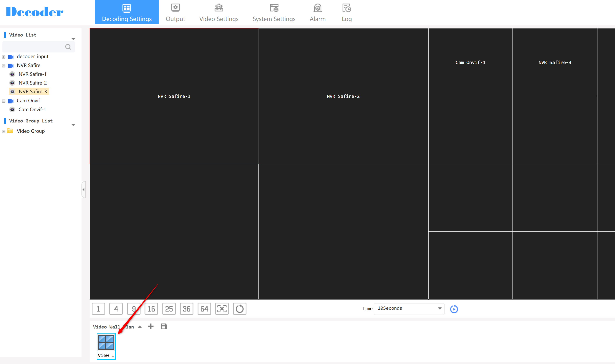The width and height of the screenshot is (615, 364).
Task: Expand the decoder_input tree node
Action: tap(4, 57)
